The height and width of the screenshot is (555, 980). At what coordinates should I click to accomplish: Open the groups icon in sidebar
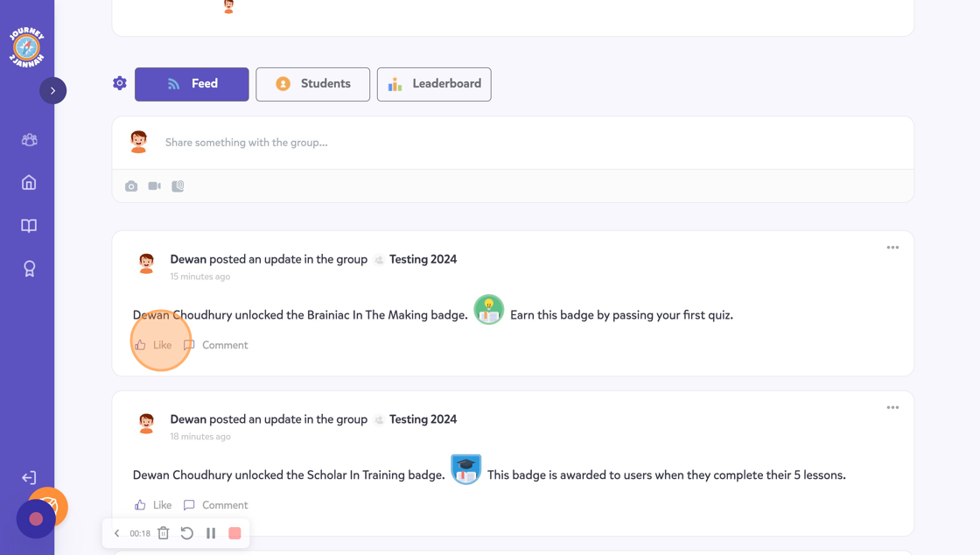(x=29, y=139)
